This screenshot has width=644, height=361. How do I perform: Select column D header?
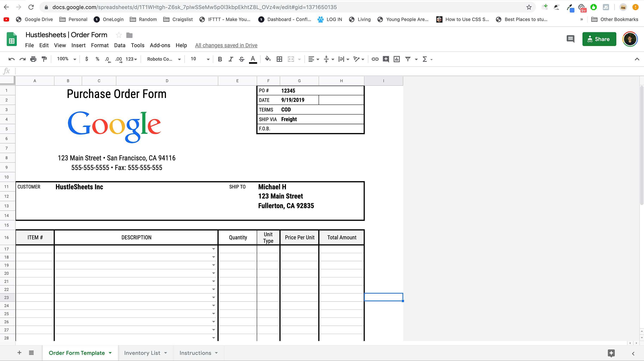167,81
